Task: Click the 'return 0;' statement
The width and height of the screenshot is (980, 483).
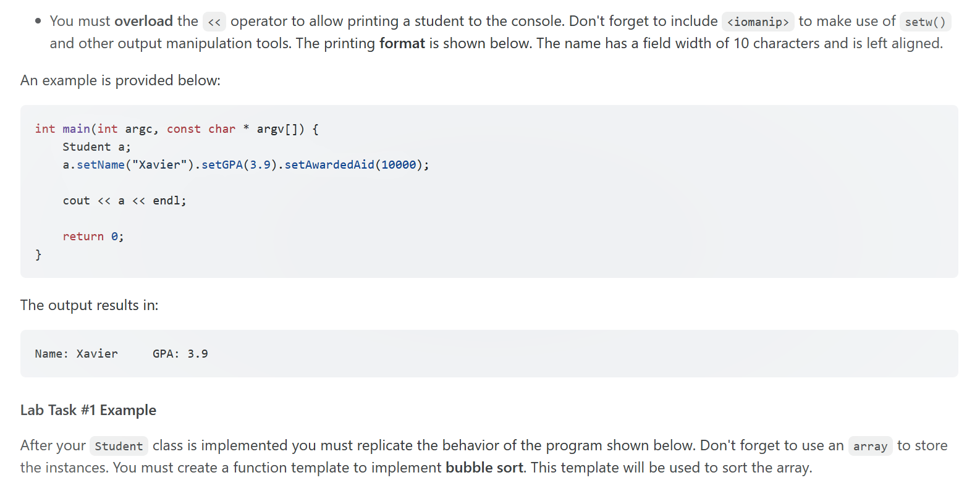Action: coord(93,237)
